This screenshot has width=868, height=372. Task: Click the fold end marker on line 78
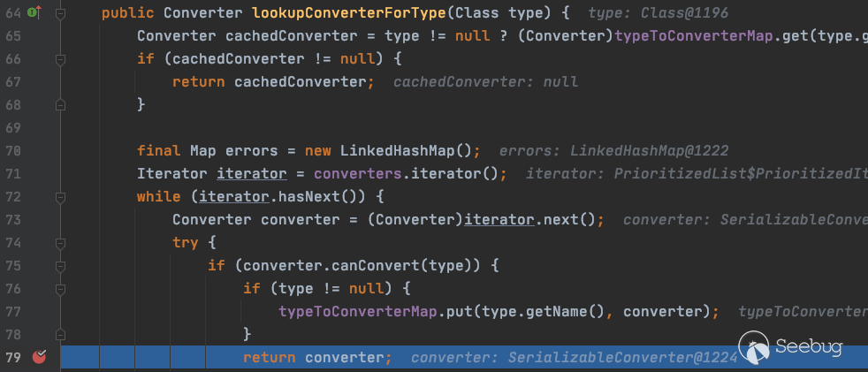pos(60,334)
